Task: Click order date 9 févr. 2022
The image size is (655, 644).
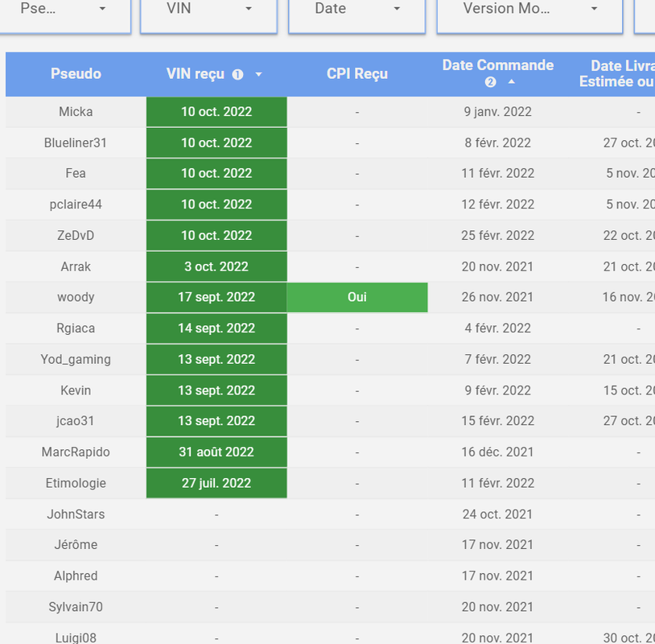Action: pos(498,390)
